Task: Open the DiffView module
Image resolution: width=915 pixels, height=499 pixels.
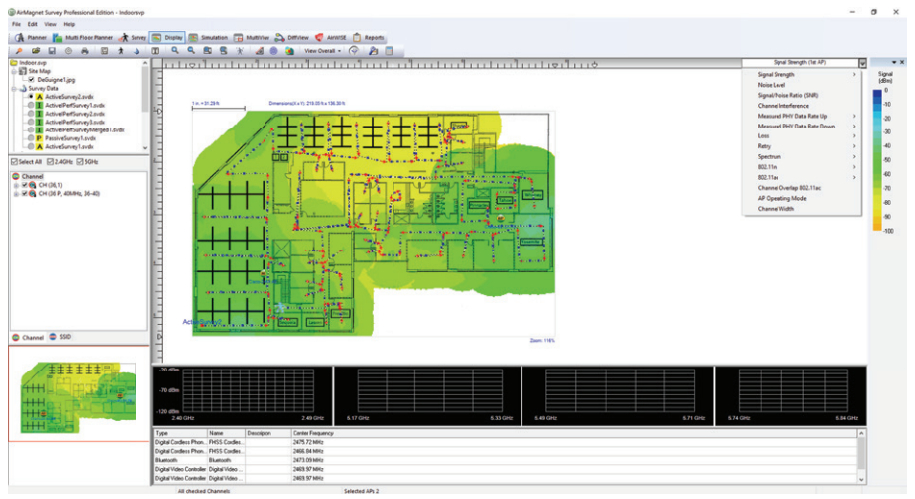Action: (x=292, y=37)
